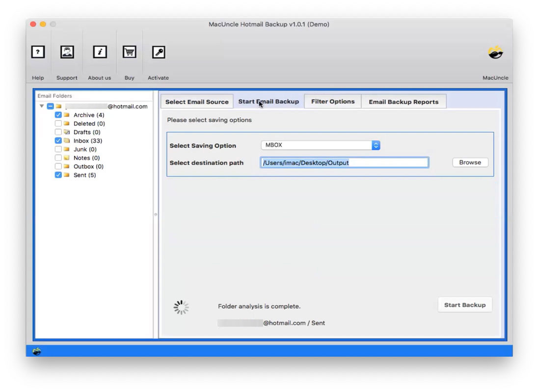Image resolution: width=538 pixels, height=392 pixels.
Task: Click the 'Select destination path' label
Action: (x=207, y=163)
